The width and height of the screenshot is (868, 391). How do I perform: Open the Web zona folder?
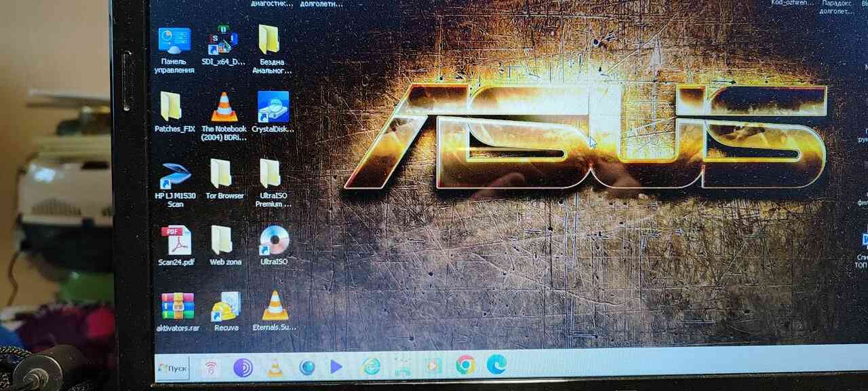pyautogui.click(x=225, y=246)
